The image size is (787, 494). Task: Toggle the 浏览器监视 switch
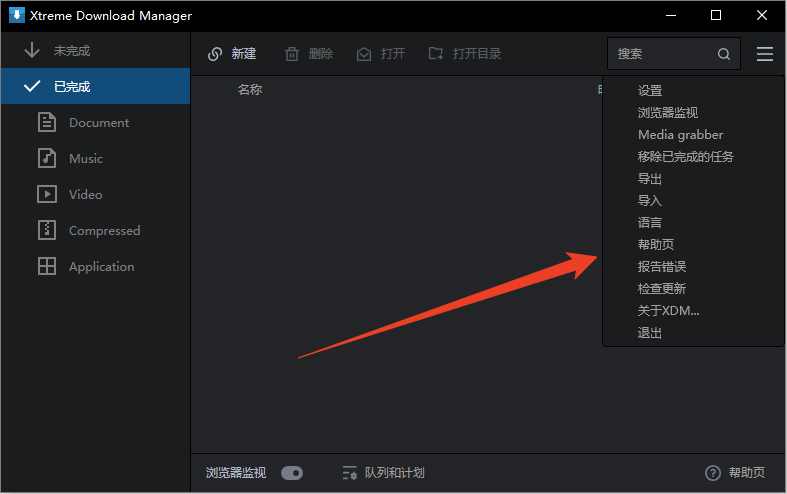pyautogui.click(x=292, y=473)
